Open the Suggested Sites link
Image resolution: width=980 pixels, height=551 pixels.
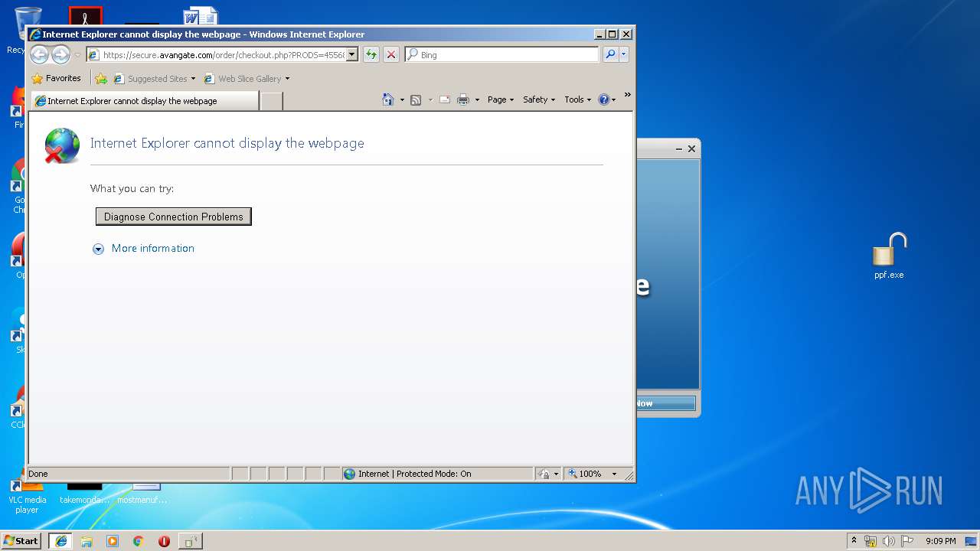(155, 78)
